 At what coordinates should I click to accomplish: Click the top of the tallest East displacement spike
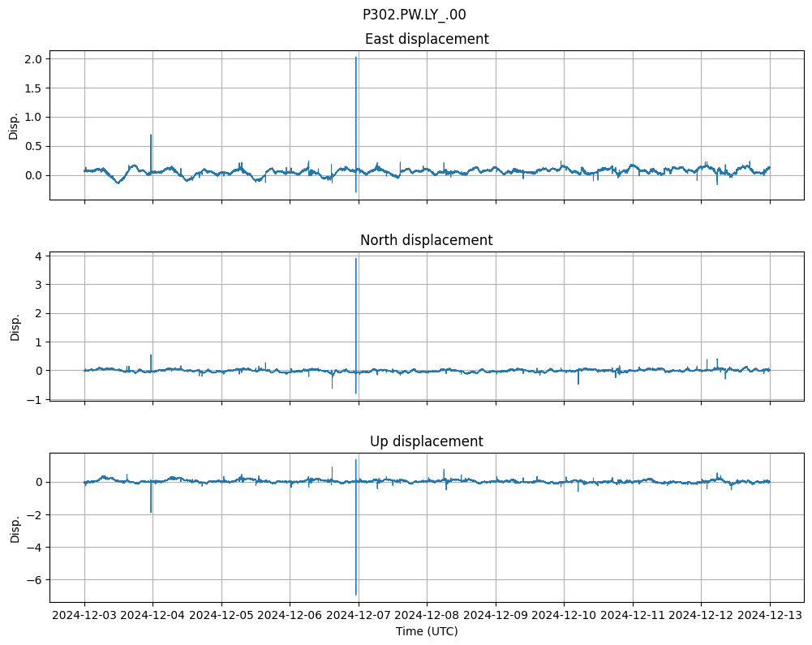coord(356,58)
